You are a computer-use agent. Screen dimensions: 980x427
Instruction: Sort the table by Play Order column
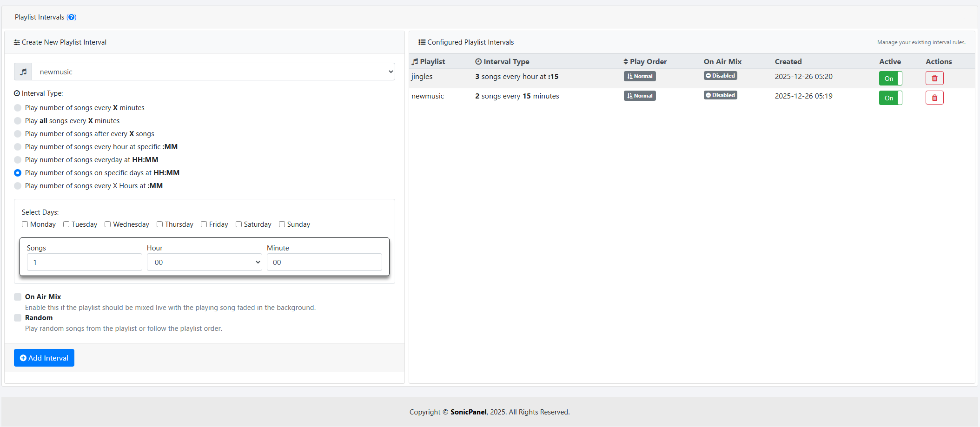click(645, 62)
